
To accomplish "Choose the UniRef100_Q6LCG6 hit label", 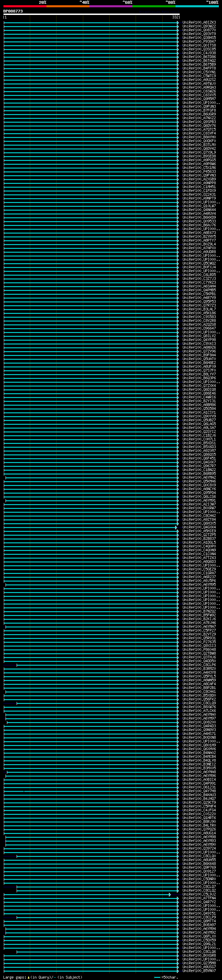I will tap(199, 497).
